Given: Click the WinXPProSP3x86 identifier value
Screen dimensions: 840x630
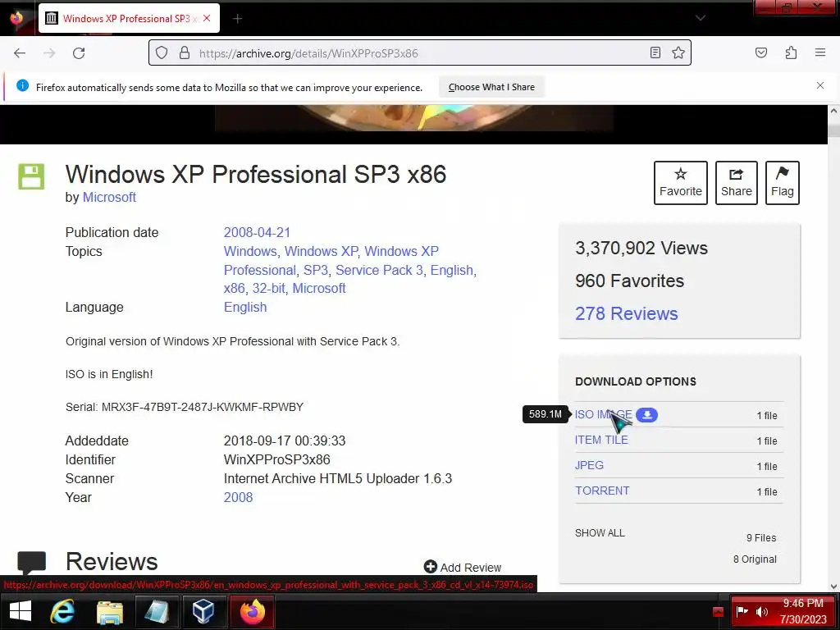Looking at the screenshot, I should pyautogui.click(x=276, y=459).
